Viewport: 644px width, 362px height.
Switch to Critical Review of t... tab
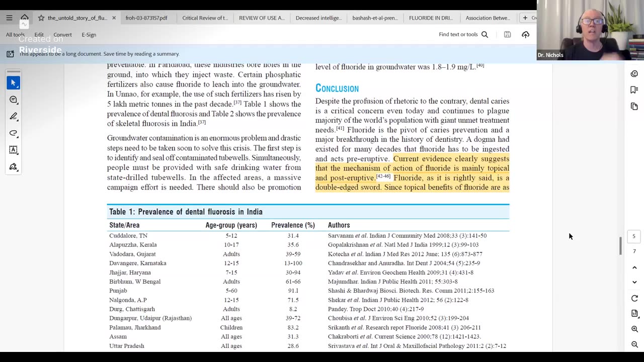pyautogui.click(x=205, y=18)
